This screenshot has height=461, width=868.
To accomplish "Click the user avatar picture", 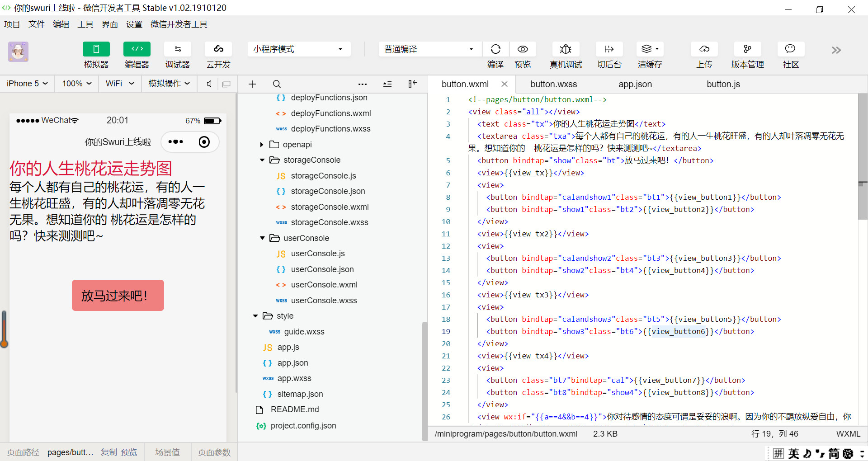I will tap(18, 52).
